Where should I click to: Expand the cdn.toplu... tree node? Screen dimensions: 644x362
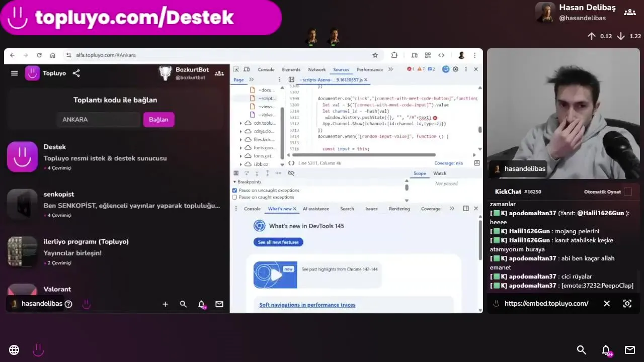pyautogui.click(x=241, y=123)
